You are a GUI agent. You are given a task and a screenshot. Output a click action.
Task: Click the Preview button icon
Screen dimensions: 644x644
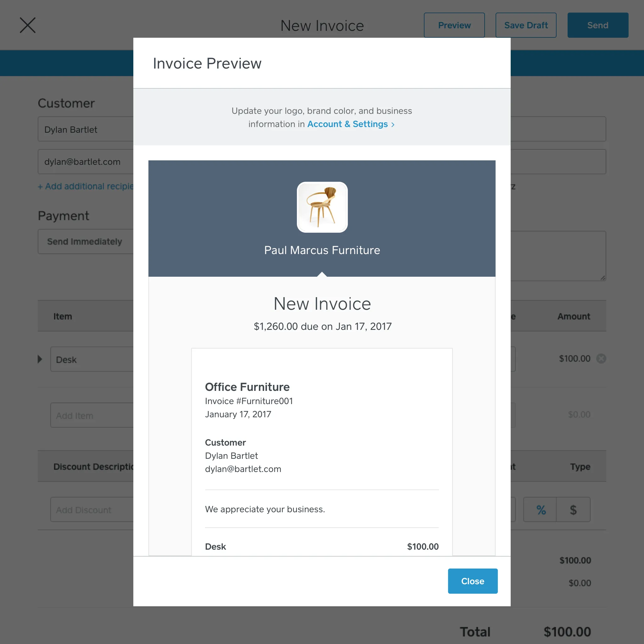454,25
